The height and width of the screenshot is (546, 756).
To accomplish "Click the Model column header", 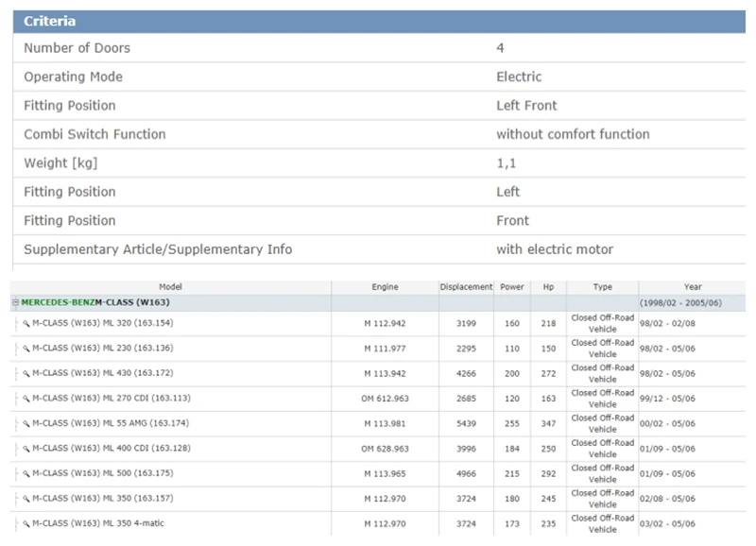I will [x=171, y=287].
